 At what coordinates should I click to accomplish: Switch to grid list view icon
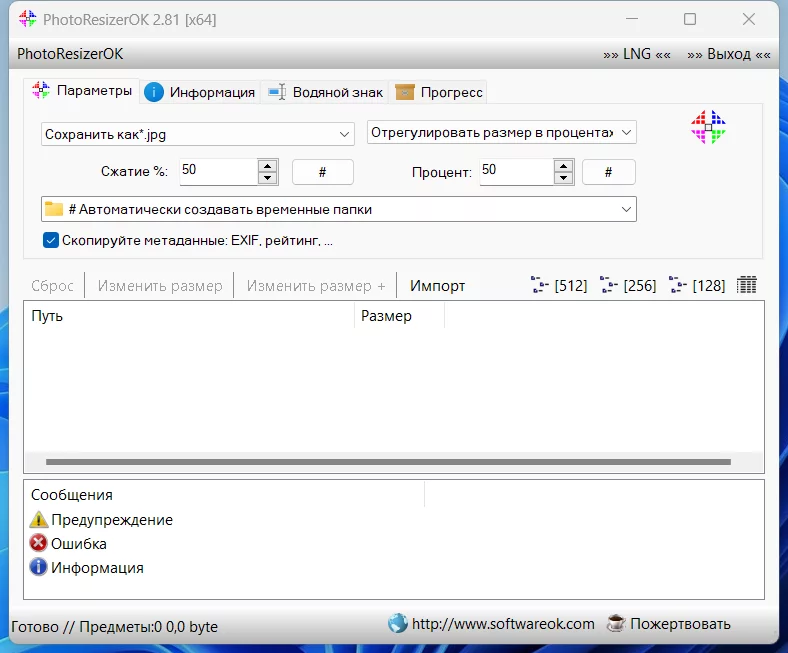[746, 285]
